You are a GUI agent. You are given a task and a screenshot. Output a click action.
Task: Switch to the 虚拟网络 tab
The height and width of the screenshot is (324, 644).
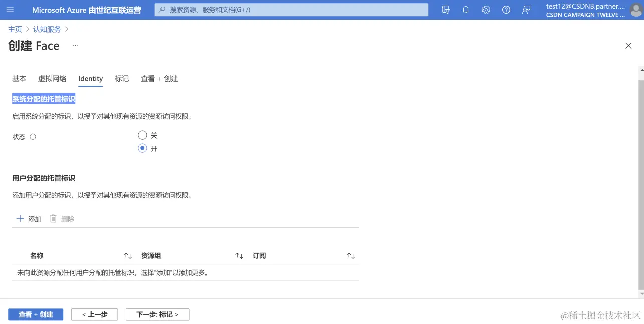pyautogui.click(x=52, y=79)
